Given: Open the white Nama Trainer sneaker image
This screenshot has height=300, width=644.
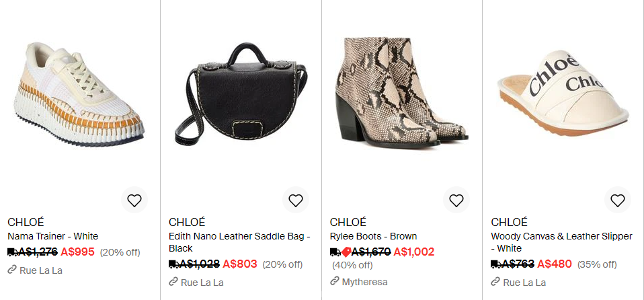Looking at the screenshot, I should tap(79, 93).
